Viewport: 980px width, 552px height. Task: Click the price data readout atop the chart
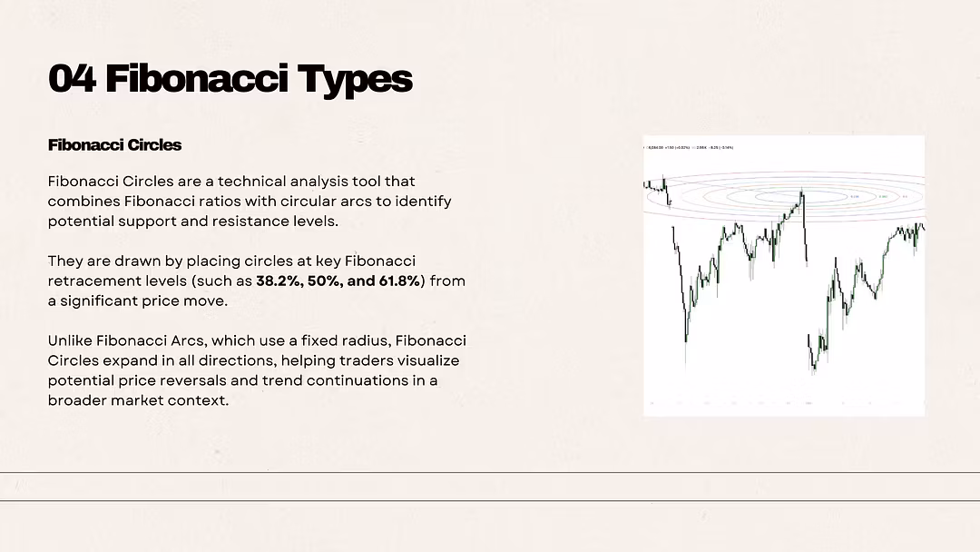coord(689,148)
